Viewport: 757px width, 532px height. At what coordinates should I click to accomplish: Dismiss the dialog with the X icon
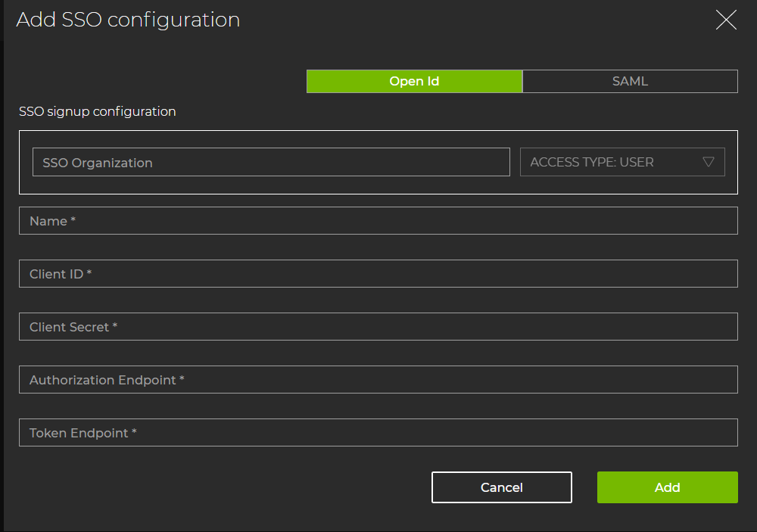(726, 20)
